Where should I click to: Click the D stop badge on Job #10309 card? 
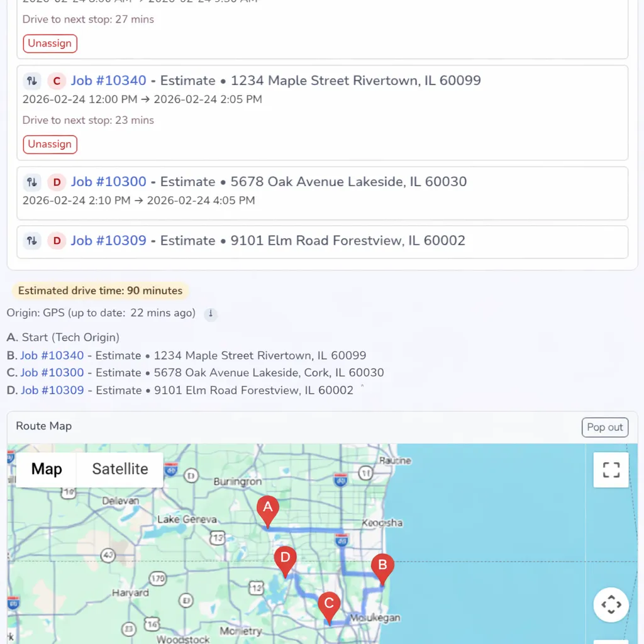click(x=57, y=241)
